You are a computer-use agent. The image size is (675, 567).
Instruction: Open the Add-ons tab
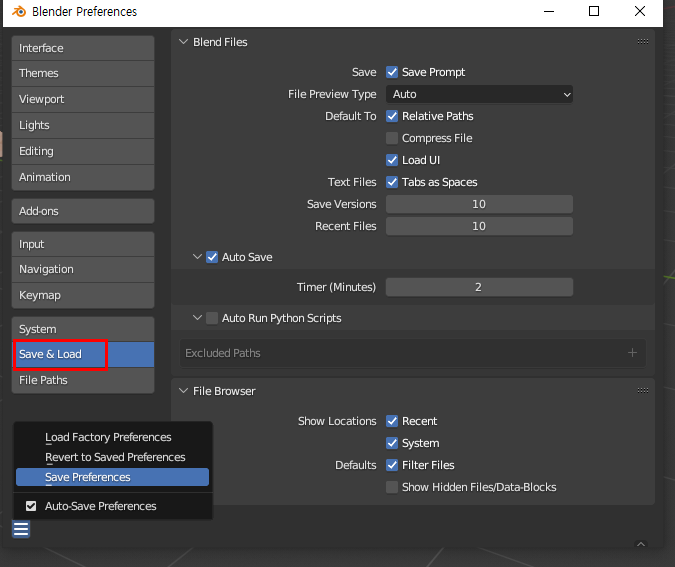(x=83, y=211)
